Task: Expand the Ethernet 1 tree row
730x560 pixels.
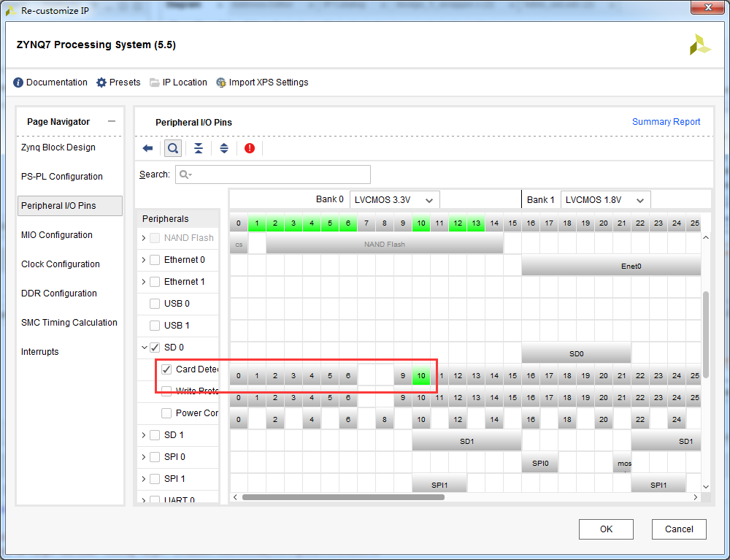Action: pyautogui.click(x=143, y=282)
